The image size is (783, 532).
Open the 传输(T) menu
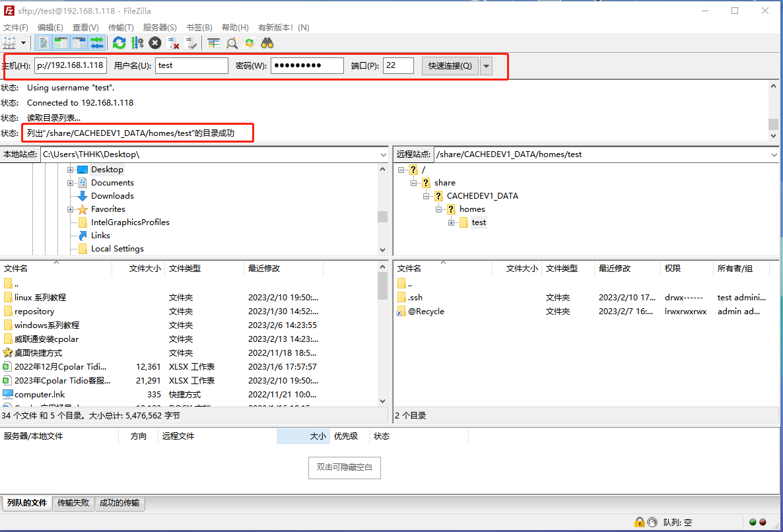point(121,28)
